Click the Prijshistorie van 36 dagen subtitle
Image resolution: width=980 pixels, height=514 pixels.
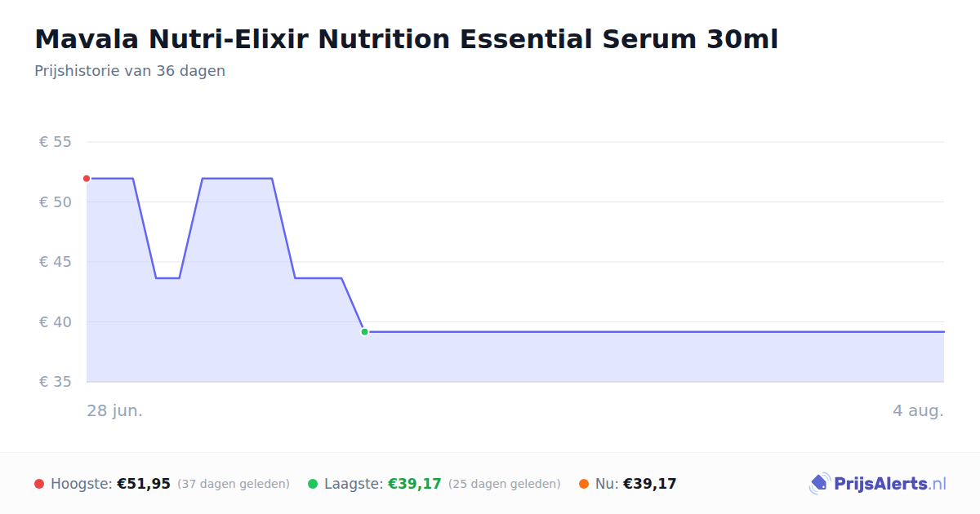point(130,71)
